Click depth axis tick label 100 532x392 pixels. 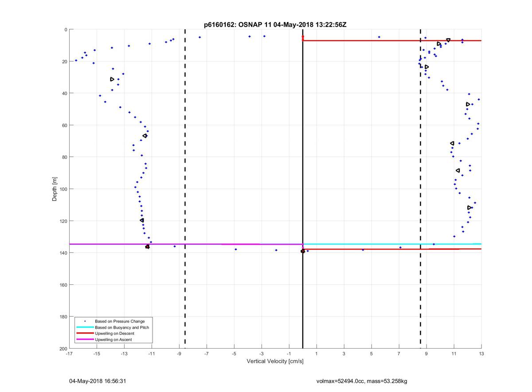[x=63, y=189]
